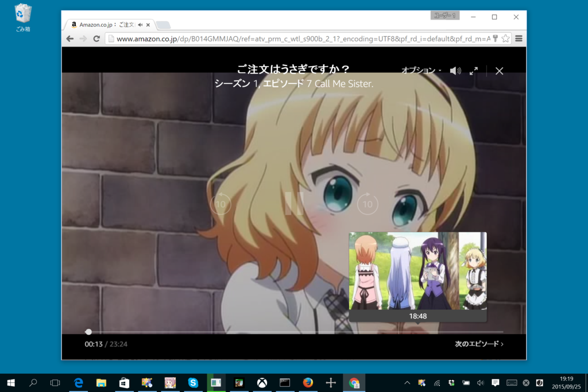Screen dimensions: 588x392
Task: Open a new tab in Chrome
Action: click(x=163, y=25)
